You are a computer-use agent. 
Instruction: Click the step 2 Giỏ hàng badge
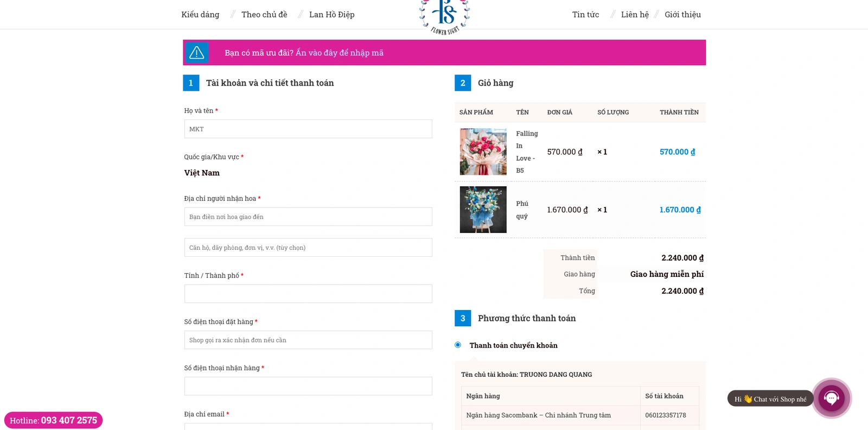pyautogui.click(x=463, y=83)
